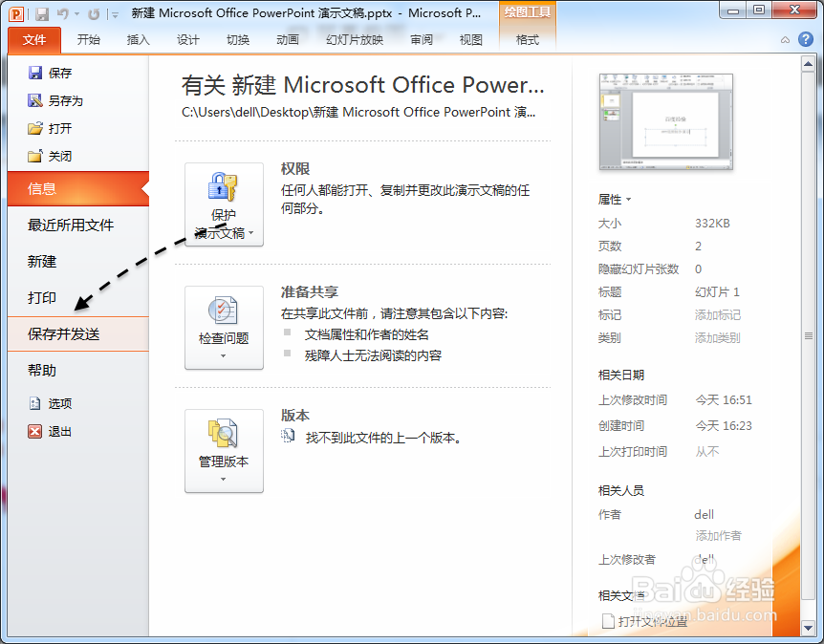
Task: Switch to the 切换 ribbon tab
Action: 238,40
